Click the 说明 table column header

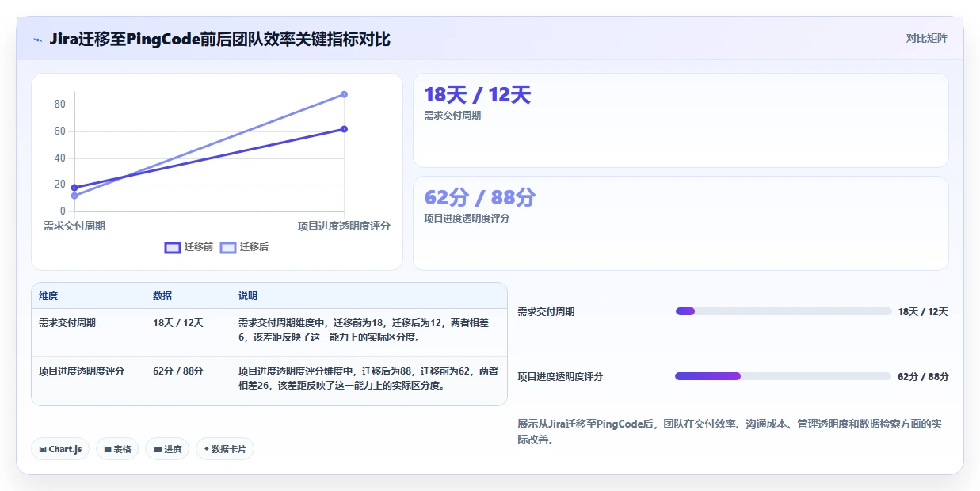click(x=248, y=296)
